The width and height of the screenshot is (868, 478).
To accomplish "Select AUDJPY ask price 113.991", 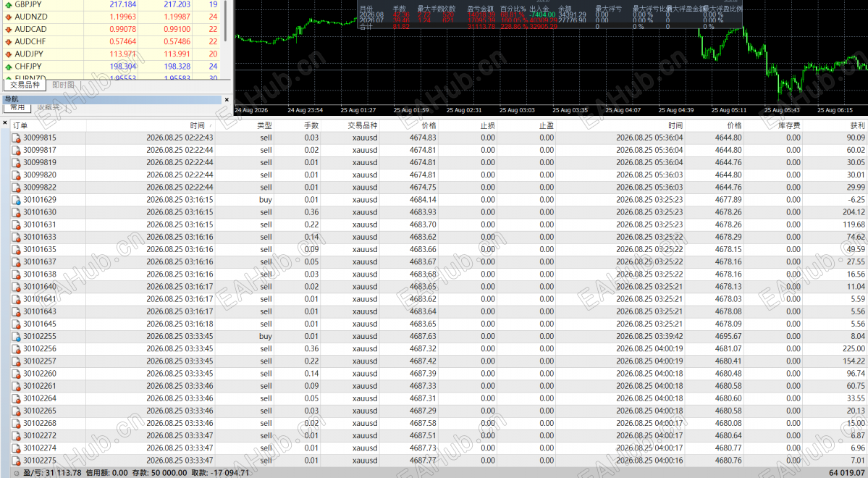I will [x=177, y=54].
